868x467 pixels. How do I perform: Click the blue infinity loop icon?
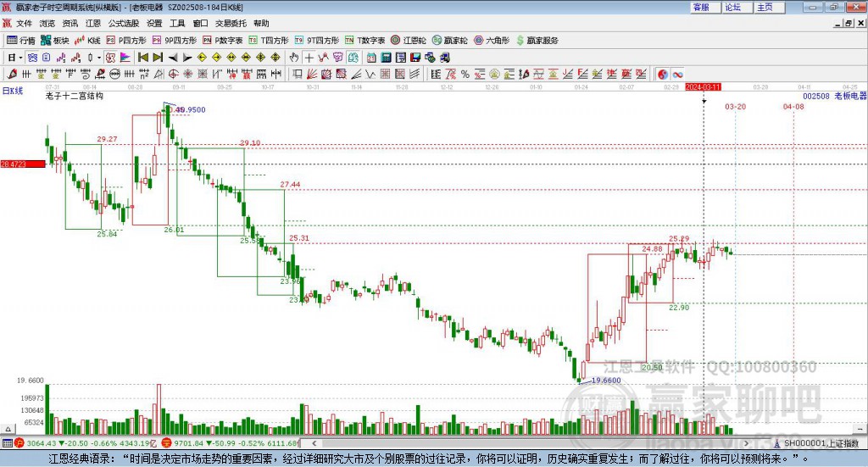click(x=677, y=74)
